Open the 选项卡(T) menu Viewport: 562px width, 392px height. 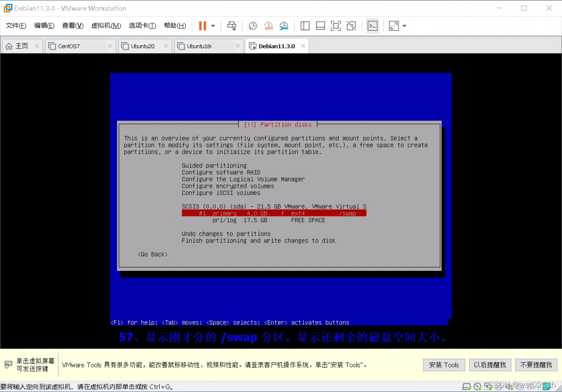click(x=142, y=25)
